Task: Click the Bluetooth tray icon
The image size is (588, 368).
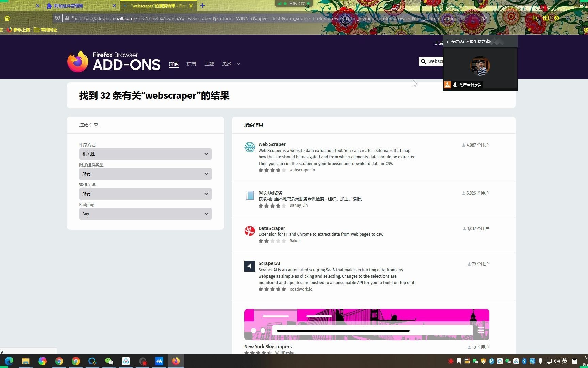Action: (x=524, y=361)
